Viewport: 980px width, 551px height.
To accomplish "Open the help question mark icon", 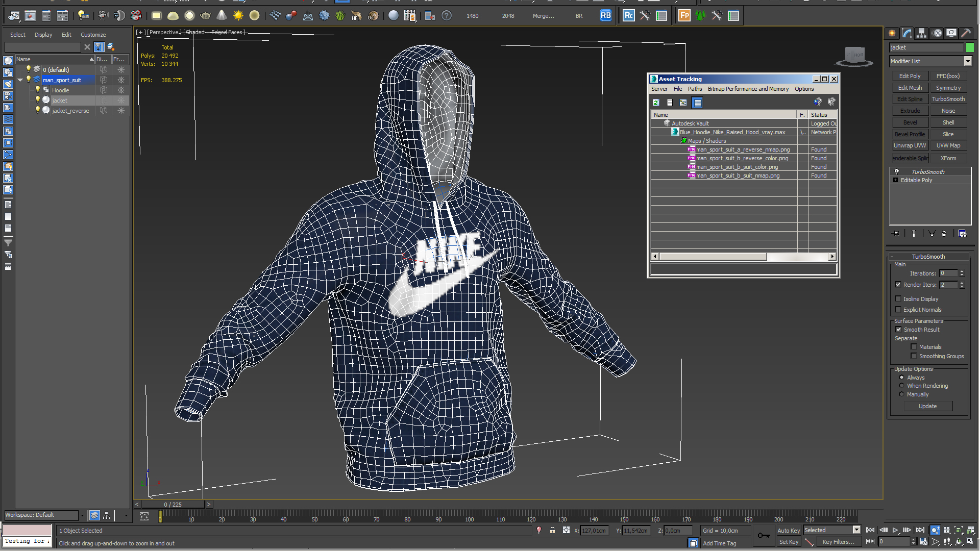I will [x=447, y=16].
